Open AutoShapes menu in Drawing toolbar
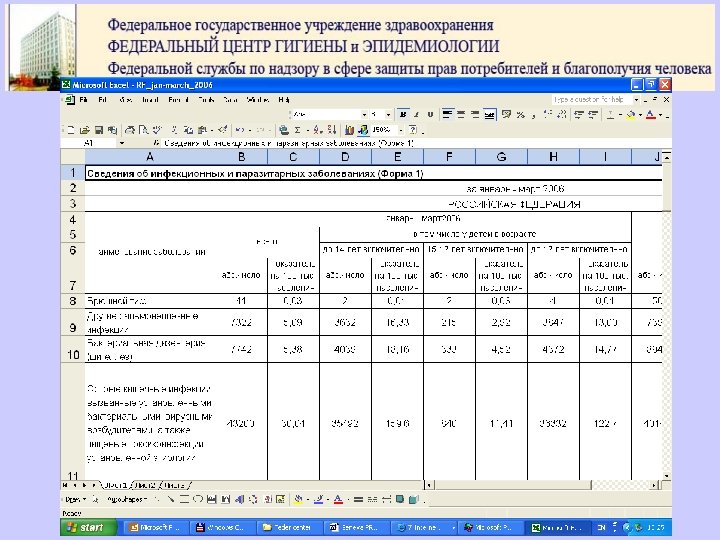 pyautogui.click(x=127, y=499)
